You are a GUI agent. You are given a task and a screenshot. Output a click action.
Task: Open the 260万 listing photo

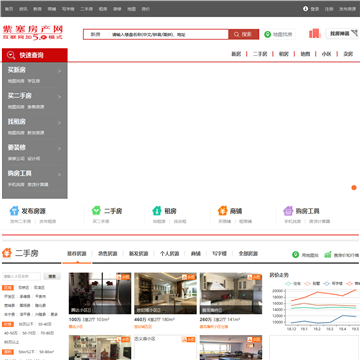[231, 293]
